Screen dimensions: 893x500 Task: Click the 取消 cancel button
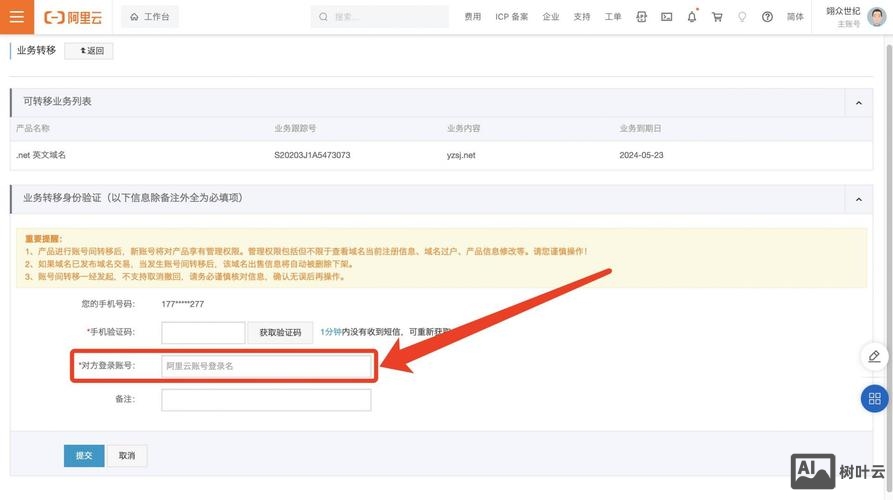[x=127, y=456]
